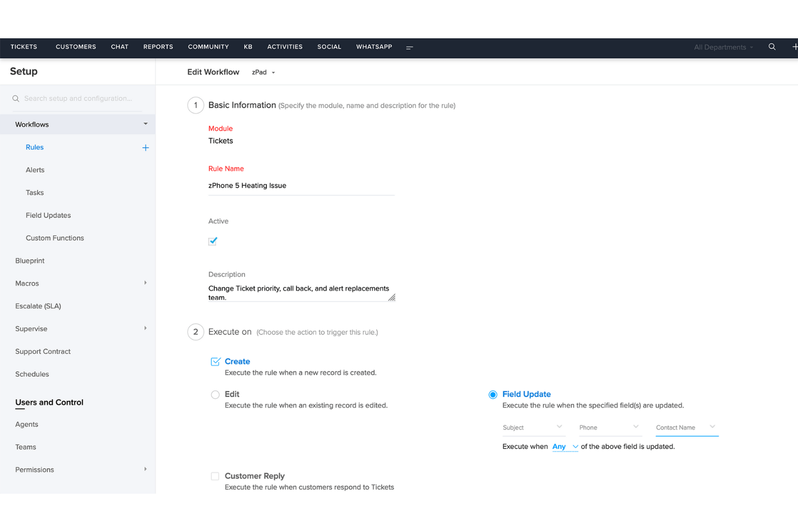
Task: Select Rules in the sidebar
Action: pos(35,147)
